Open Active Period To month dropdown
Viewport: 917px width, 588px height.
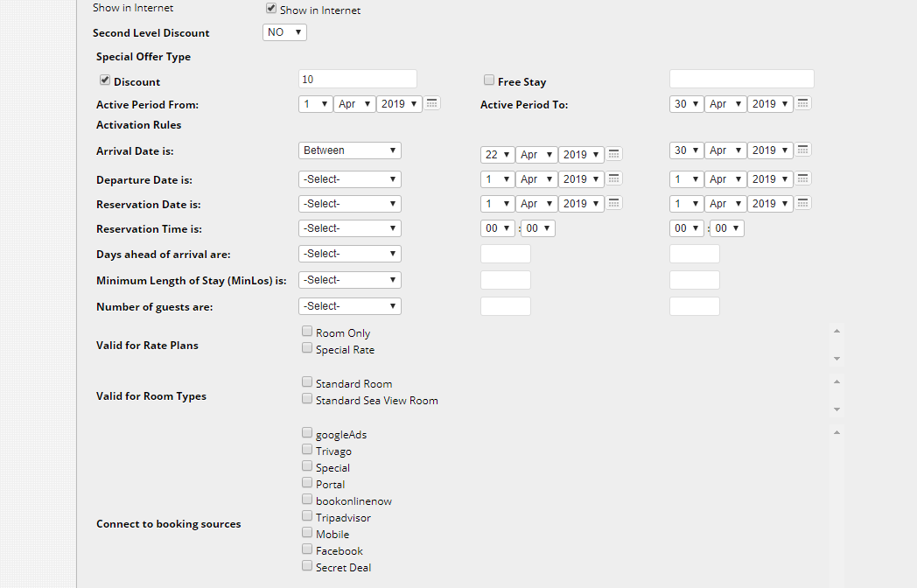click(725, 104)
